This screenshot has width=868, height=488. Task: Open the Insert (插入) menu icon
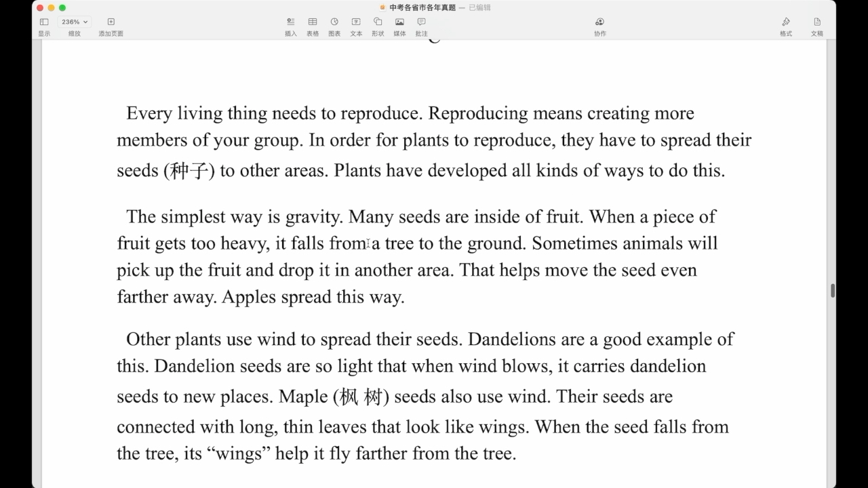[x=291, y=22]
